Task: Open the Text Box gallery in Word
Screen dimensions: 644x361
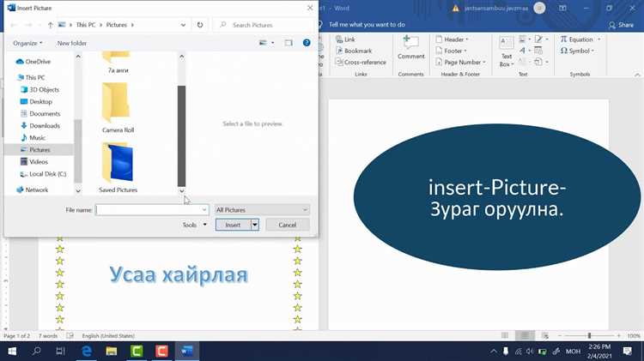Action: [507, 51]
